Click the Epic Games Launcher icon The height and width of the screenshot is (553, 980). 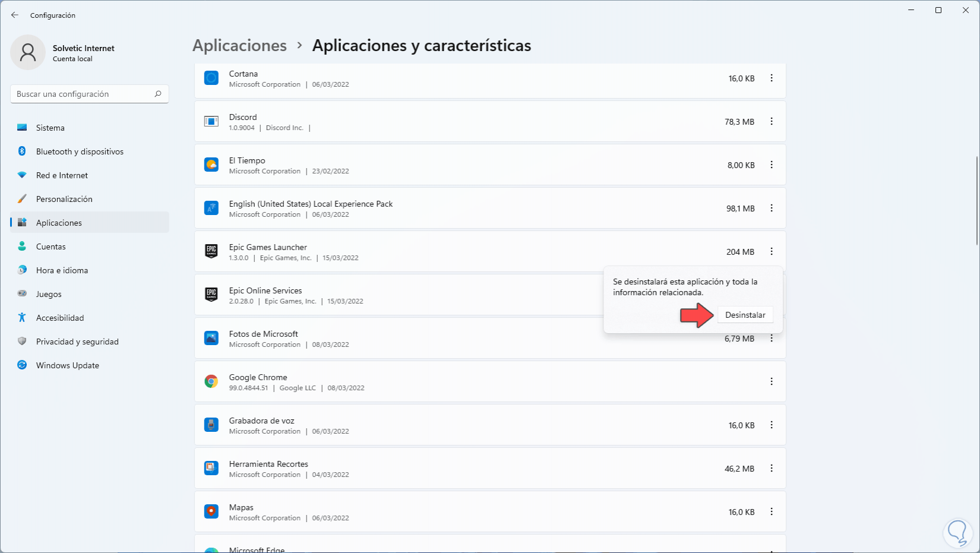[x=211, y=251]
